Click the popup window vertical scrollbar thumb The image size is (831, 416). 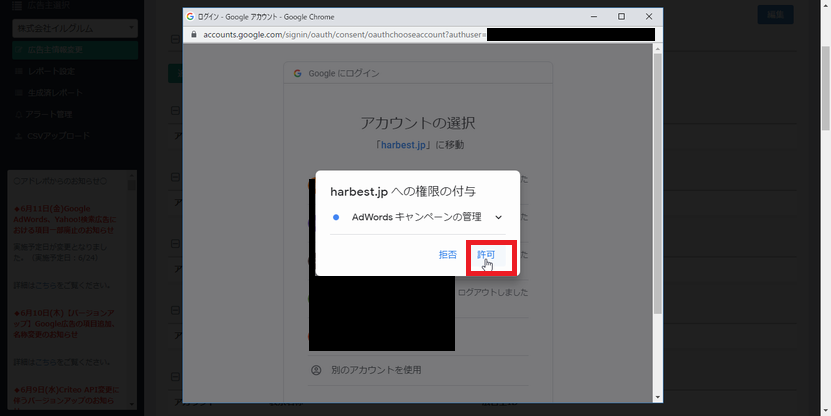click(658, 183)
